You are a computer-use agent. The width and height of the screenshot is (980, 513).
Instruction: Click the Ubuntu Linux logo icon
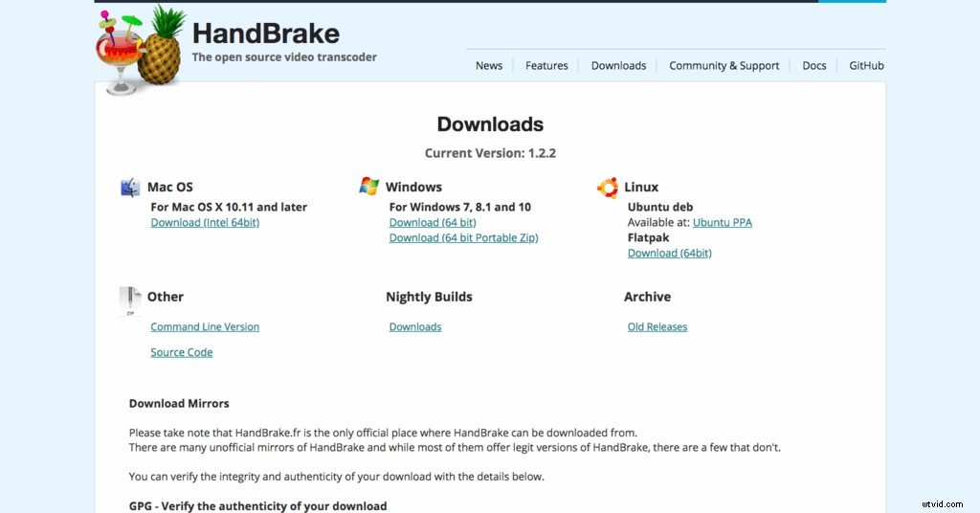click(607, 188)
